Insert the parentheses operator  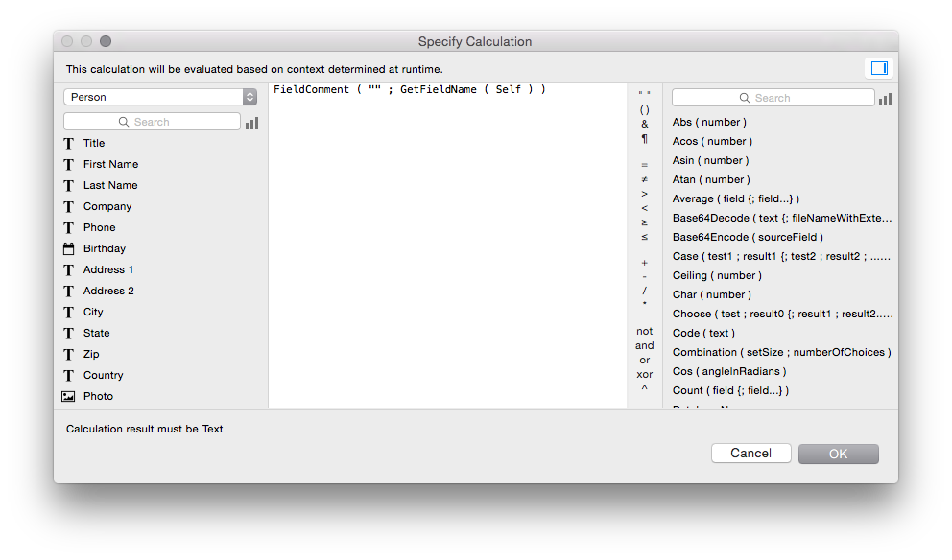tap(644, 109)
